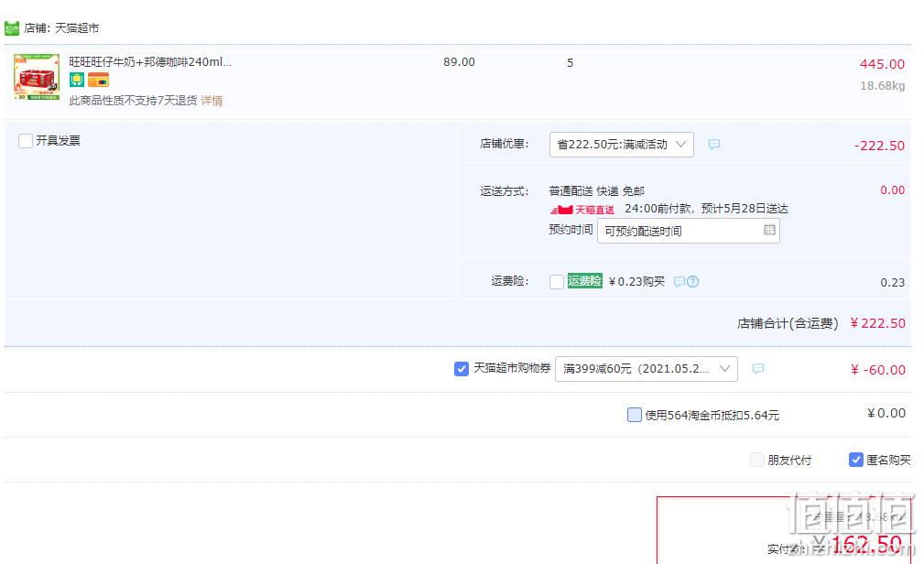Image resolution: width=924 pixels, height=564 pixels.
Task: Click the unit price 89.00
Action: click(459, 62)
